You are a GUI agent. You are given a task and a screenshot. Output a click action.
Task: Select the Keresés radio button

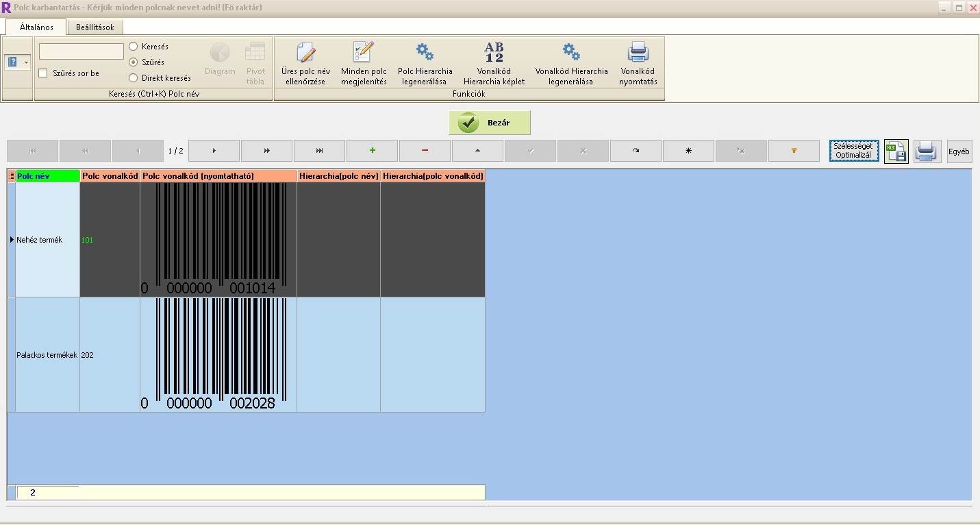[134, 47]
